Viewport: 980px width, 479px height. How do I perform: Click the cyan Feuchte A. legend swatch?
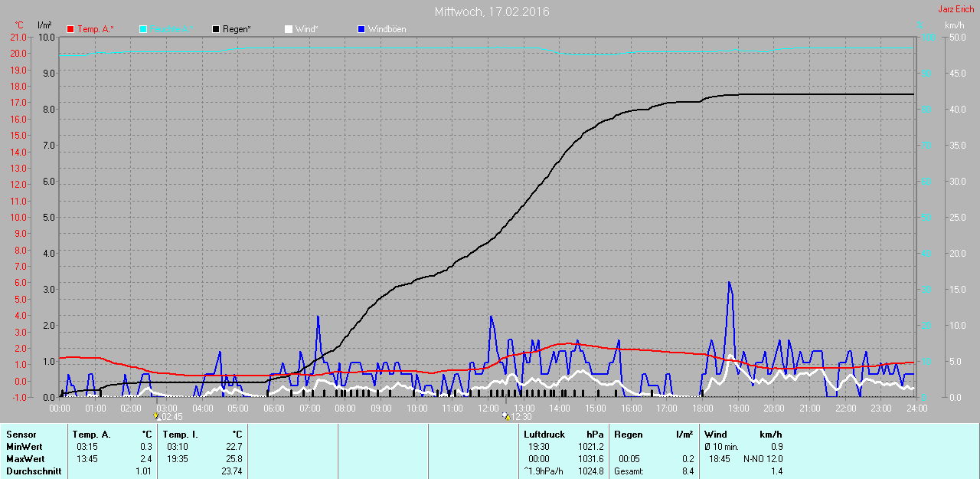[x=144, y=29]
